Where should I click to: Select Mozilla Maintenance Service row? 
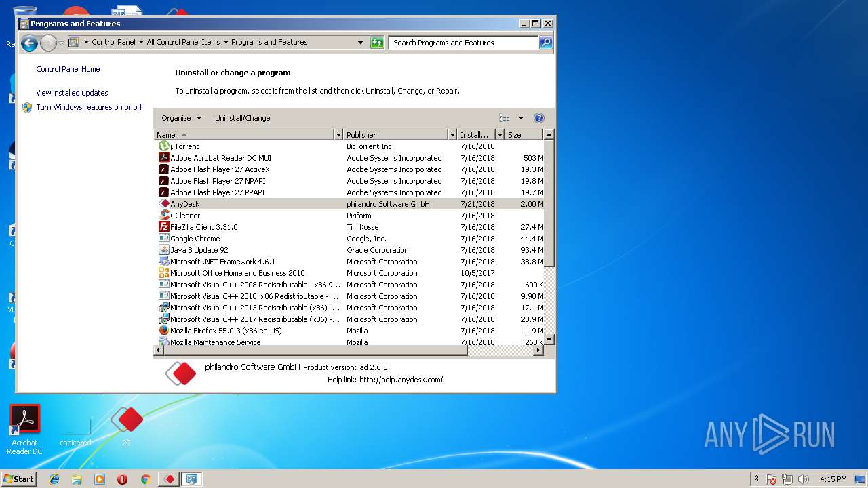point(349,342)
